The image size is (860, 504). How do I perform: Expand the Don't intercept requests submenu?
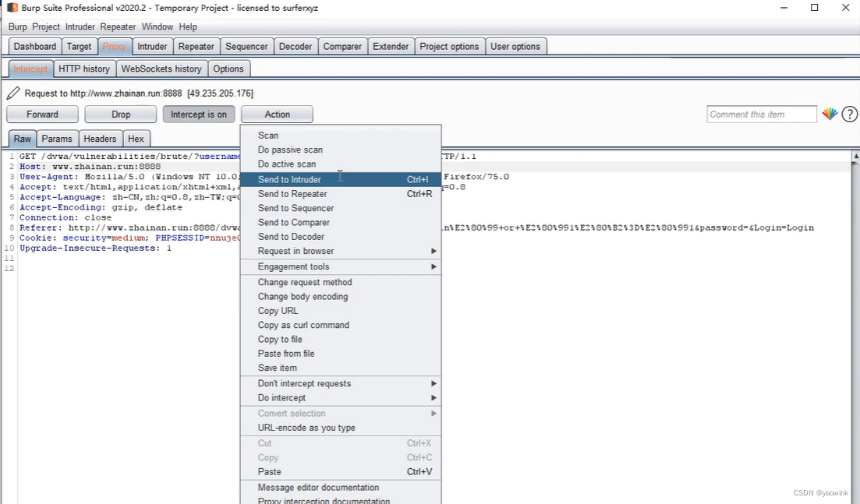(341, 383)
